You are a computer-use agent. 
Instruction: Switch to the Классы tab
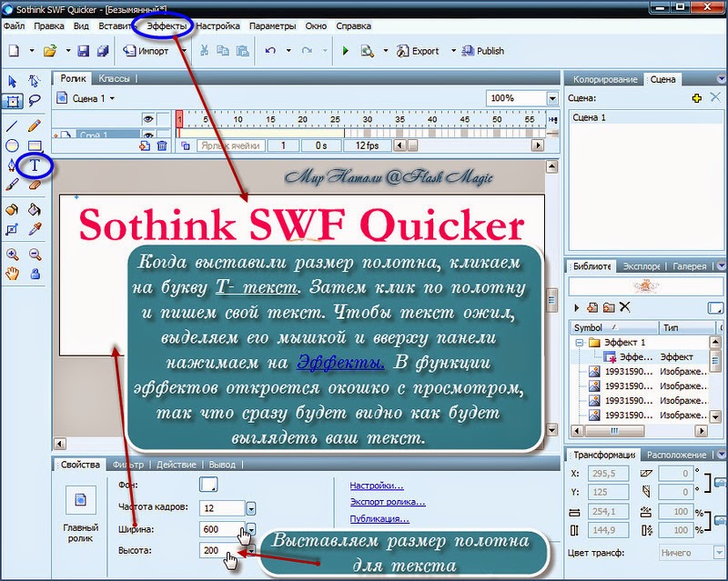coord(114,78)
